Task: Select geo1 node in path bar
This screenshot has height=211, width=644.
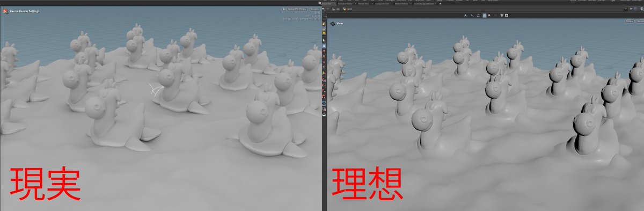Action: coord(348,9)
